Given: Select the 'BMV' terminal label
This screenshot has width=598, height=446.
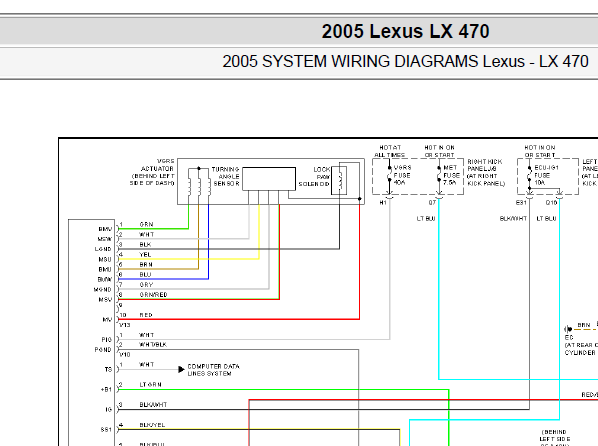Looking at the screenshot, I should 105,229.
